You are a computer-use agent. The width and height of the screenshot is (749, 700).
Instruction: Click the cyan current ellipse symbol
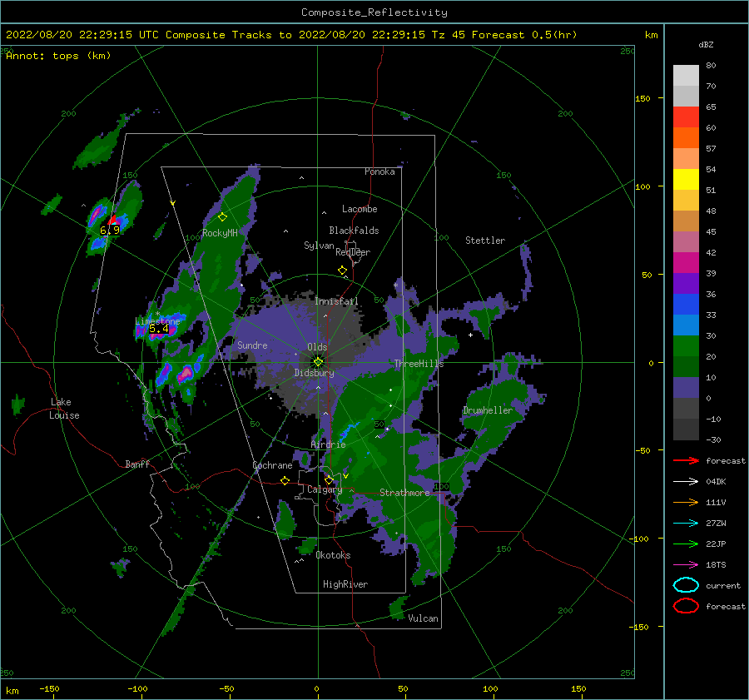(686, 585)
